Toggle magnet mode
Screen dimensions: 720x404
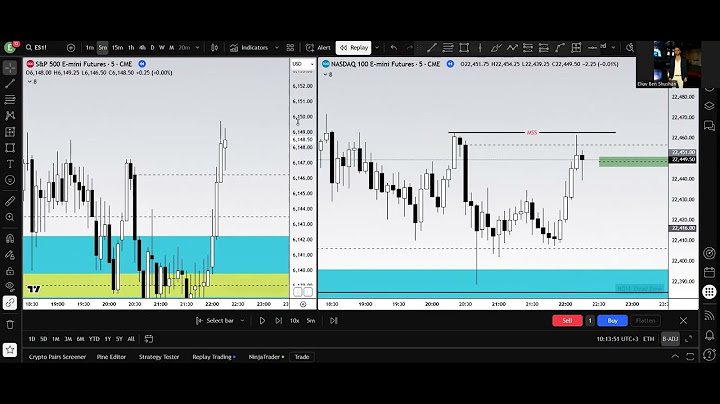pos(10,238)
